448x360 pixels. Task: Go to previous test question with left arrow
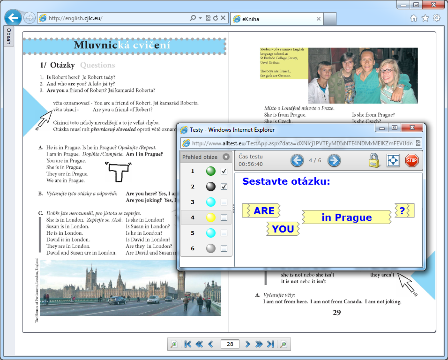pyautogui.click(x=297, y=160)
